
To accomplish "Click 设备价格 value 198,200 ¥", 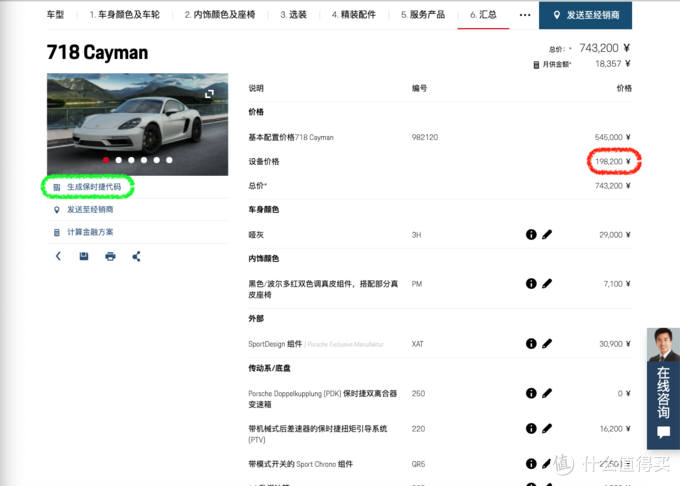I will point(612,161).
